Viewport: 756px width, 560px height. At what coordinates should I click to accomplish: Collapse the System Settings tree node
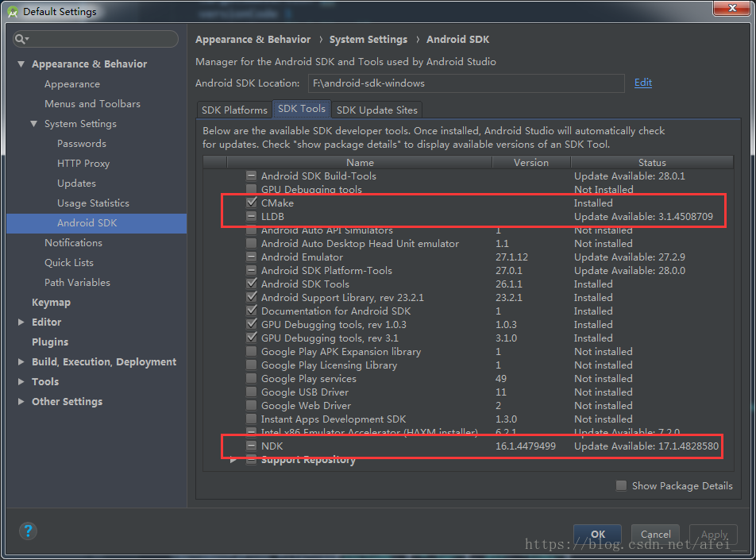(x=33, y=124)
